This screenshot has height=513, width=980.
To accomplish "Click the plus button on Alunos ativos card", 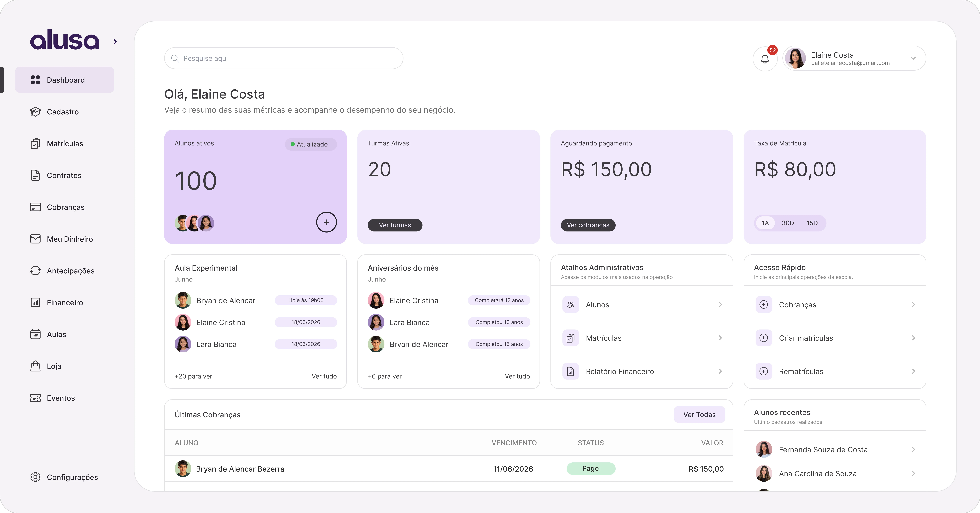I will pyautogui.click(x=326, y=222).
